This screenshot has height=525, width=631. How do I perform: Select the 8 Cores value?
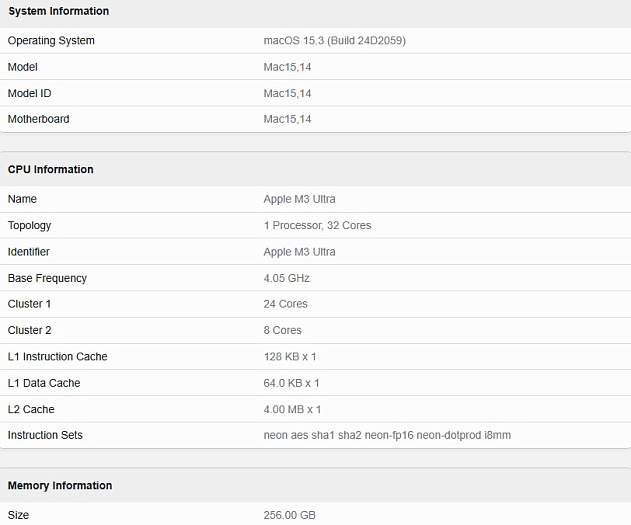[283, 330]
